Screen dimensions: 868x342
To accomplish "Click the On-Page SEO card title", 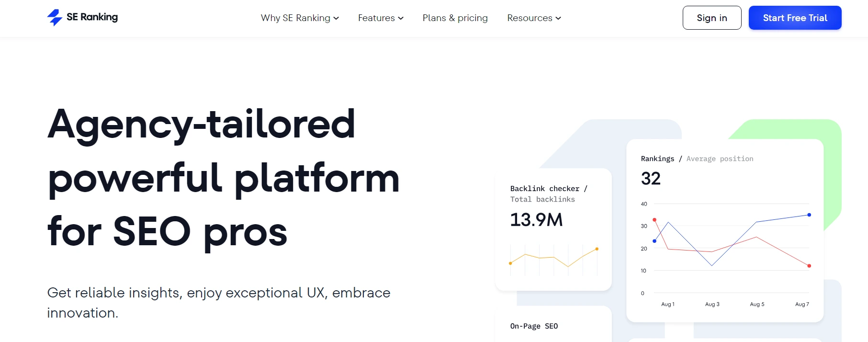I will click(534, 326).
